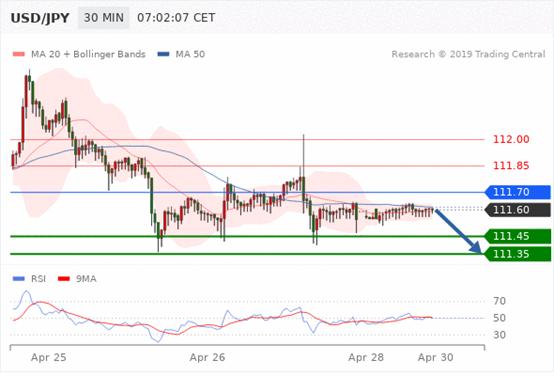The height and width of the screenshot is (376, 554).
Task: Click the 111.85 resistance label
Action: [x=511, y=165]
